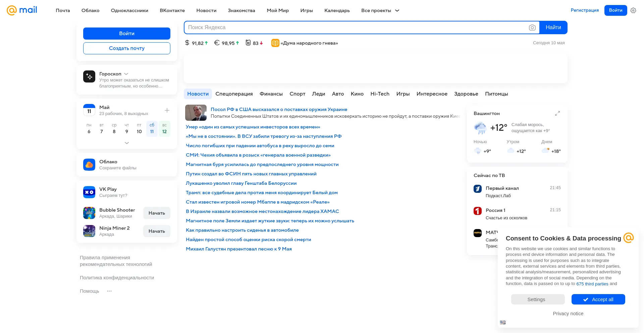Click Россия 1 channel logo
The height and width of the screenshot is (333, 644).
tap(478, 211)
